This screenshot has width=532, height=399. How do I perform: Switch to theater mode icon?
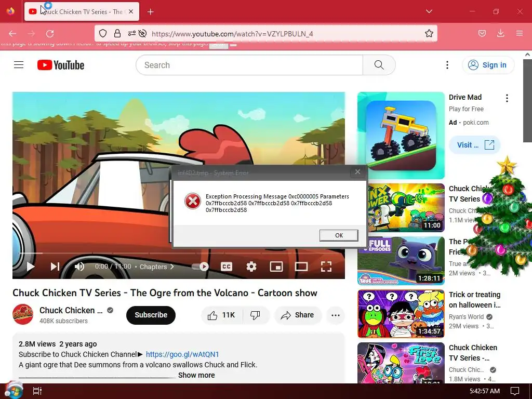[301, 267]
